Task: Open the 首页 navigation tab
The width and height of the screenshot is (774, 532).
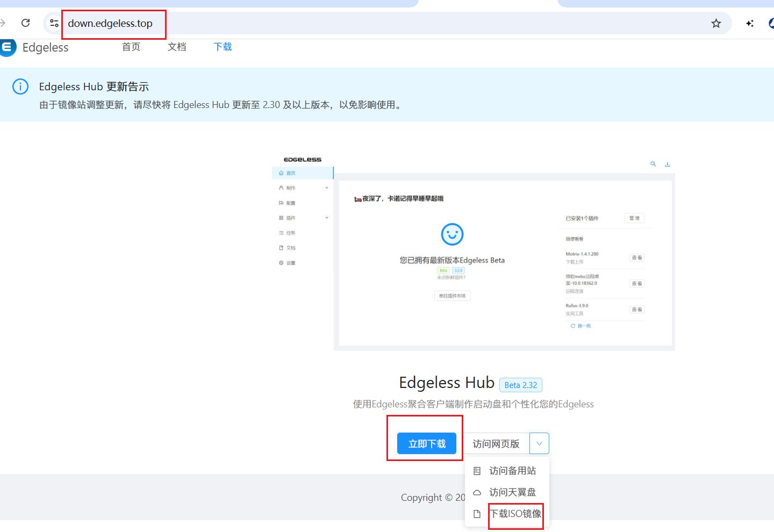Action: pos(131,47)
